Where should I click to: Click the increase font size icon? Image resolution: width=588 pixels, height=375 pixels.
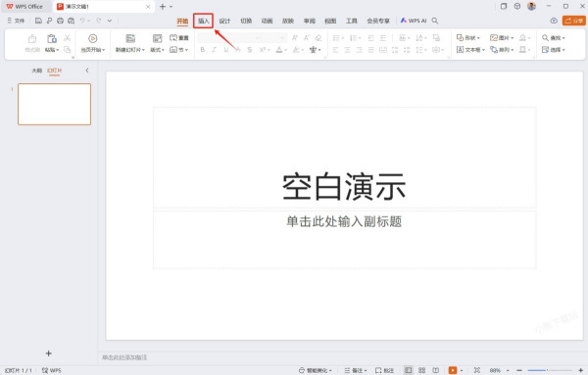click(x=295, y=38)
